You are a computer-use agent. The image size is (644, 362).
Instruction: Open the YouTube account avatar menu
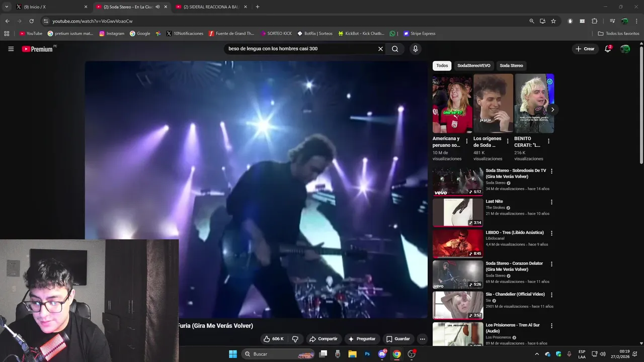(625, 49)
